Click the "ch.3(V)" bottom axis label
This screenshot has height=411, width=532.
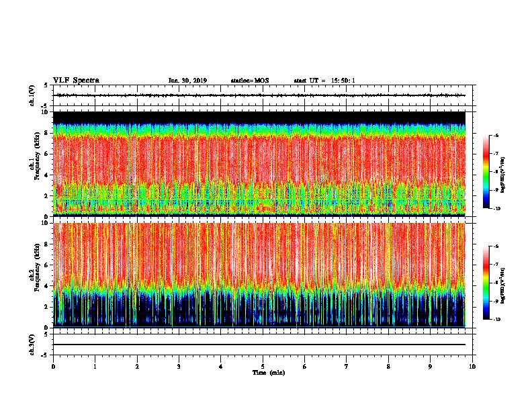(x=32, y=345)
